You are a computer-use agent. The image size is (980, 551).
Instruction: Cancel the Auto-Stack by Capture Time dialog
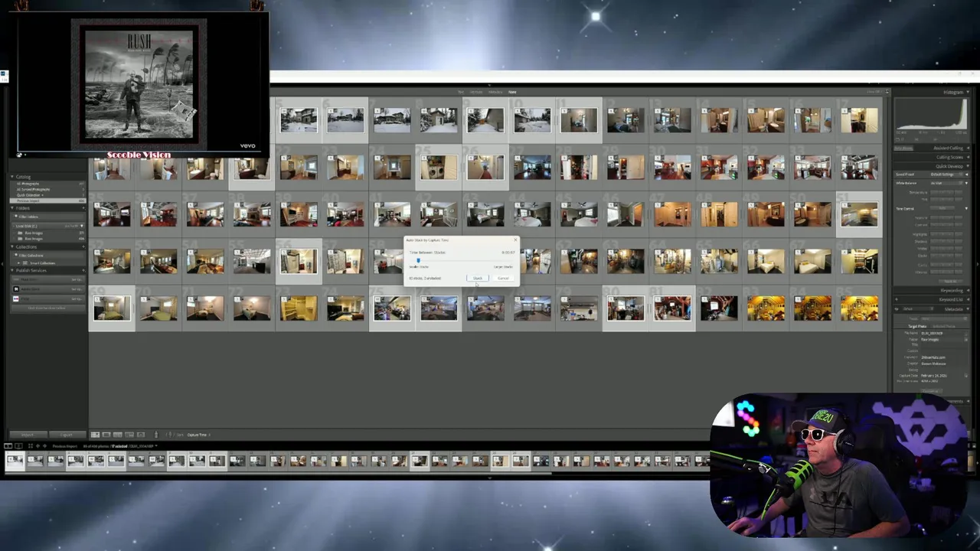(x=503, y=278)
